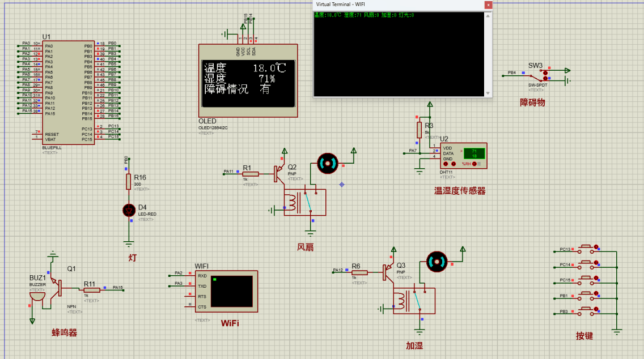644x359 pixels.
Task: Click resistor R16 above the LED
Action: (127, 181)
